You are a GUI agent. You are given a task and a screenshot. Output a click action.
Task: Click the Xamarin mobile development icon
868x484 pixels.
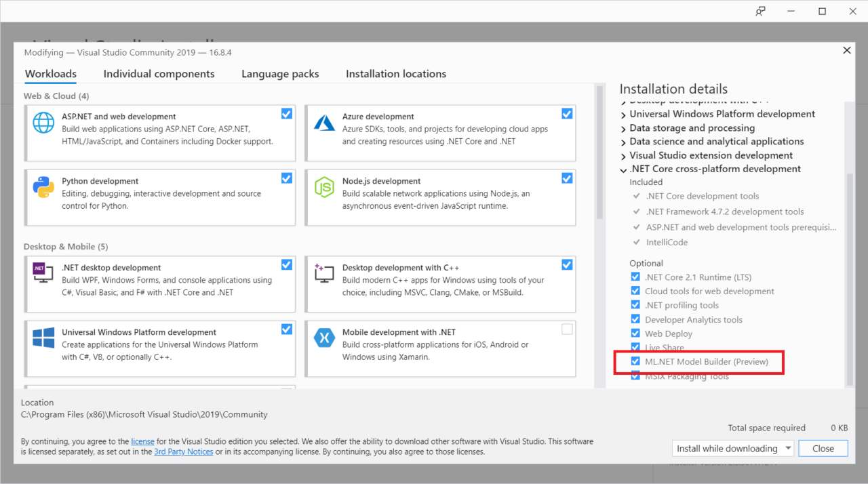click(x=324, y=338)
